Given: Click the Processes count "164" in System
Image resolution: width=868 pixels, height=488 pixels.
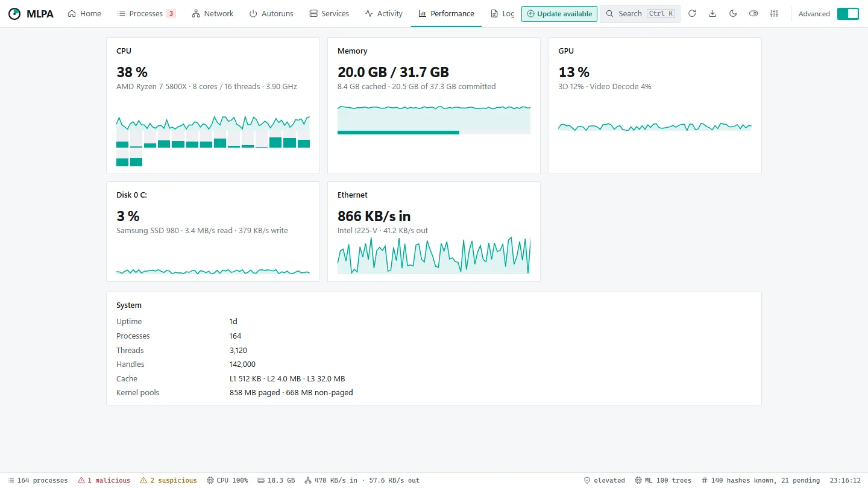Looking at the screenshot, I should click(x=235, y=336).
